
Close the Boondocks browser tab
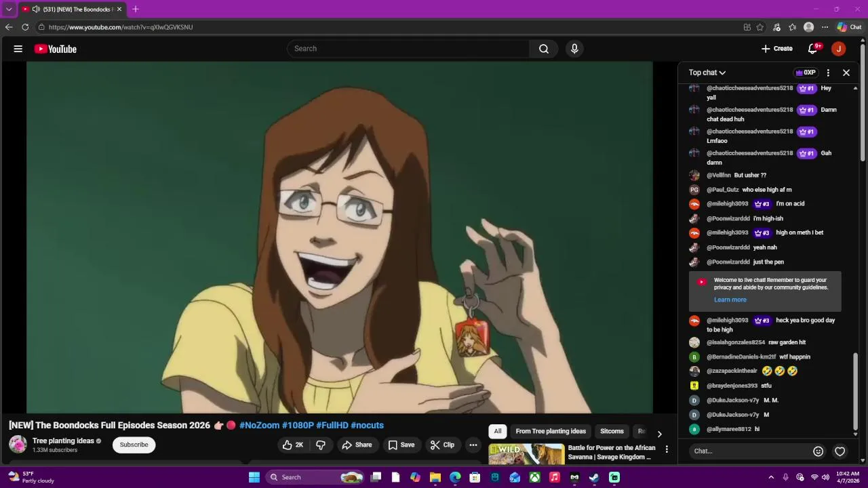click(x=119, y=9)
